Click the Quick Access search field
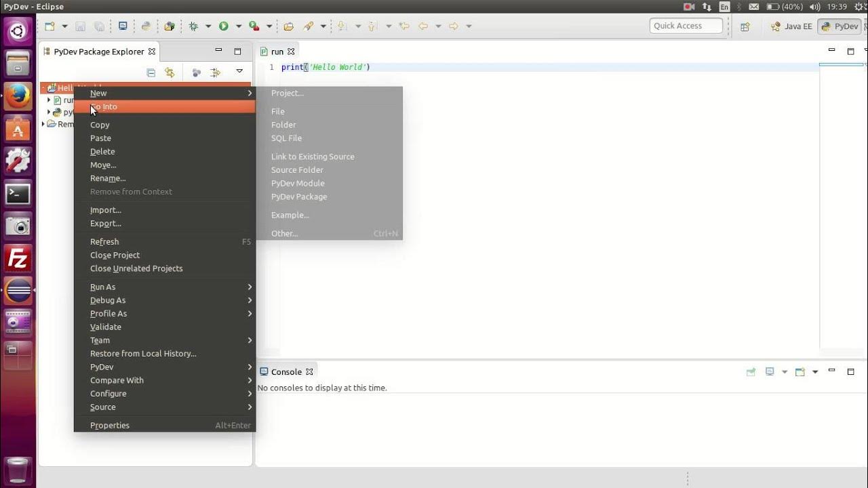868x488 pixels. click(x=686, y=26)
